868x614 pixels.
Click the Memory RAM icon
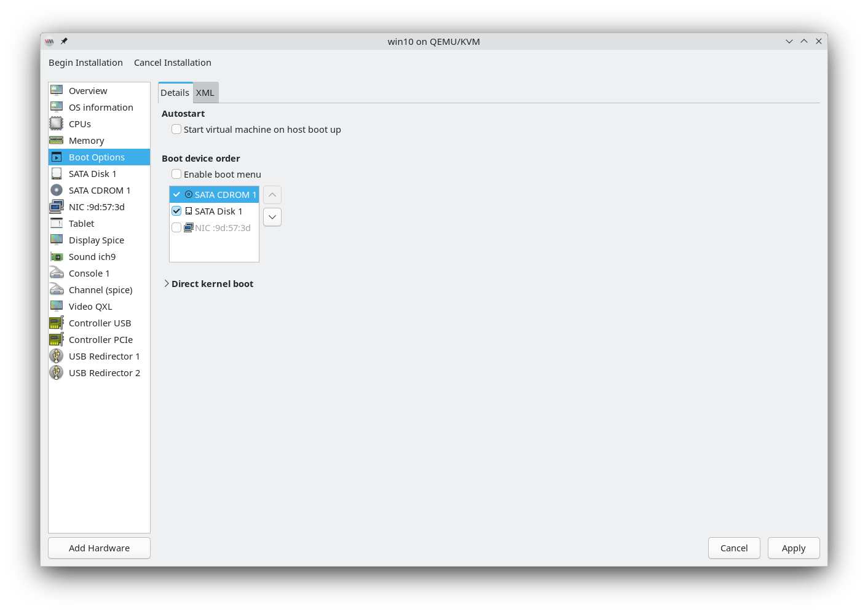[x=57, y=140]
